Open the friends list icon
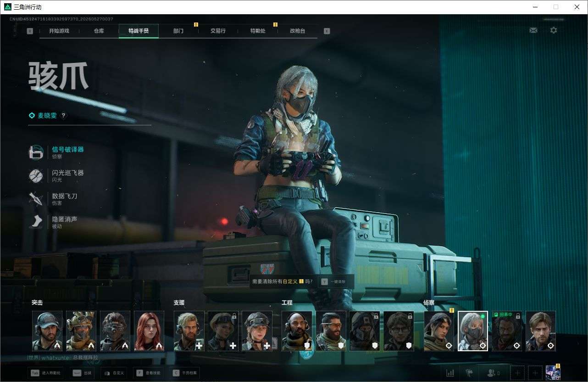 pyautogui.click(x=493, y=373)
